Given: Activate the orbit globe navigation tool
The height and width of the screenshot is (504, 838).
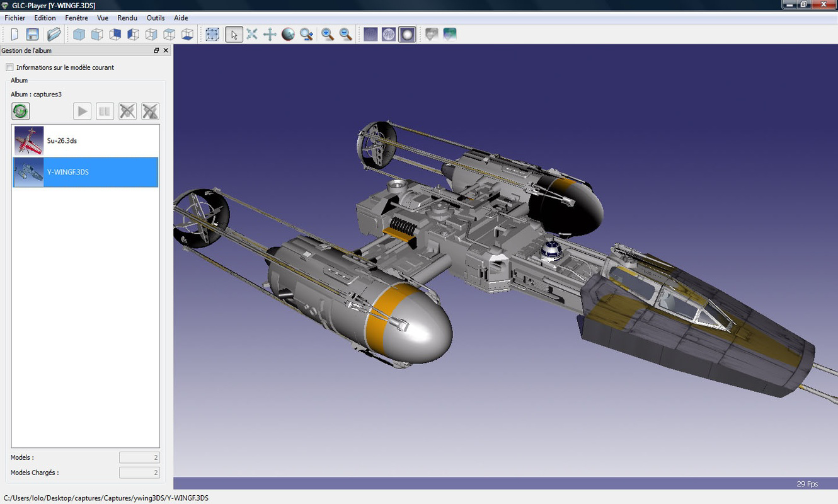Looking at the screenshot, I should pyautogui.click(x=287, y=34).
